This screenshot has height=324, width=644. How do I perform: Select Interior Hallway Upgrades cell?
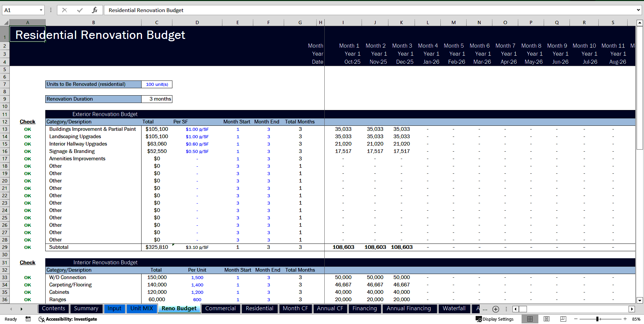(93, 144)
